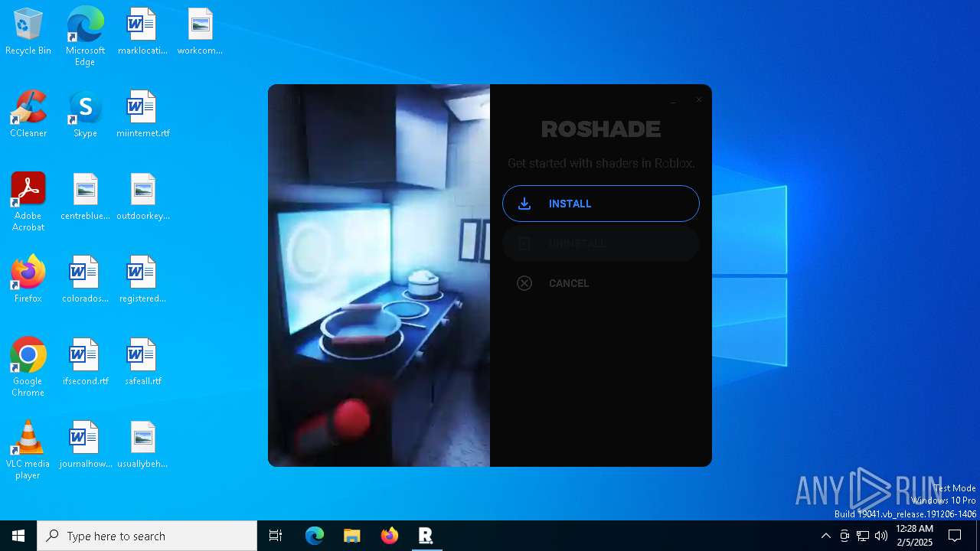Select the outdoorkey... image file icon
Image resolution: width=980 pixels, height=551 pixels.
142,197
